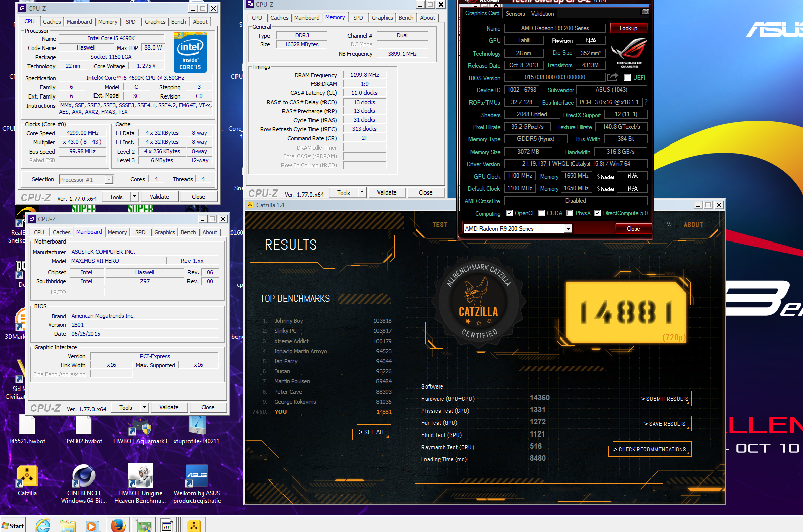803x532 pixels.
Task: Open Internet Explorer from taskbar
Action: pyautogui.click(x=43, y=525)
